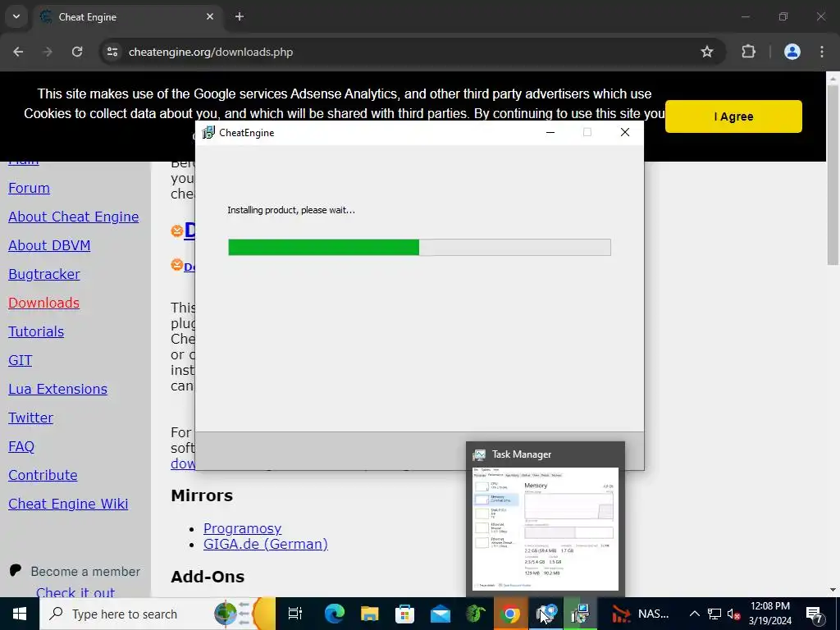
Task: Open About Cheat Engine link
Action: [x=73, y=217]
